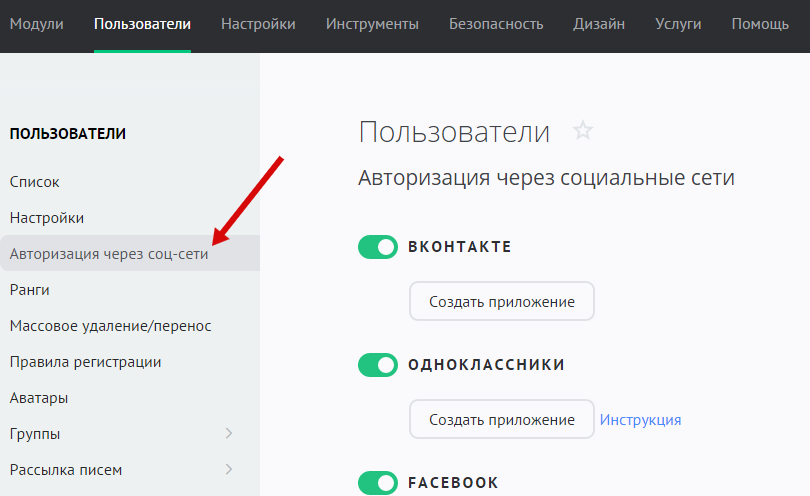
Task: Go to the Инструменты top menu
Action: pos(372,24)
